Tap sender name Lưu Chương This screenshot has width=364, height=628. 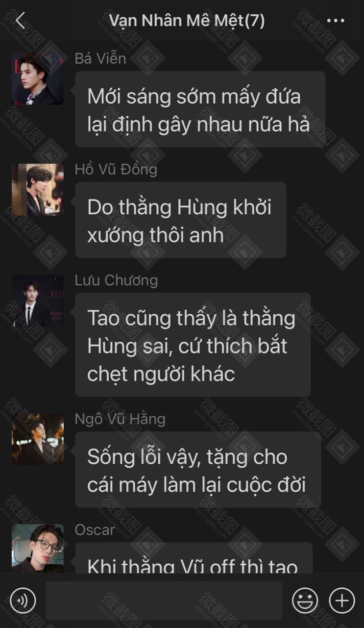pyautogui.click(x=116, y=280)
